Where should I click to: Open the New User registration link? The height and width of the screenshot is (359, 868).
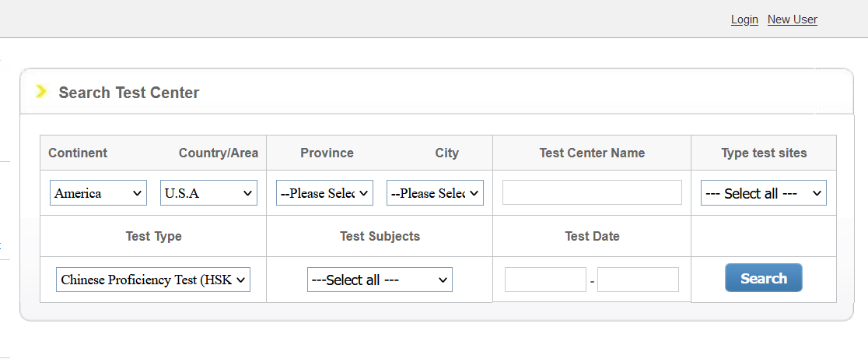[x=792, y=19]
